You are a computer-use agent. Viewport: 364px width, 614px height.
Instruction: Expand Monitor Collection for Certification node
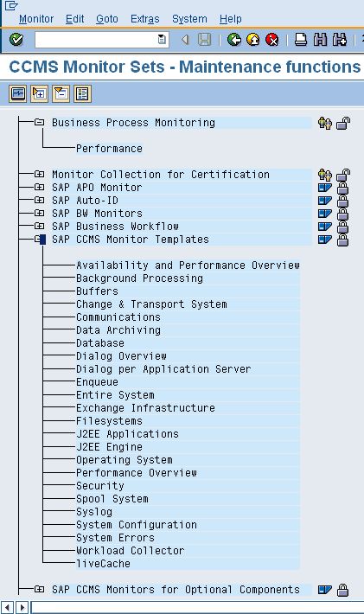point(39,174)
